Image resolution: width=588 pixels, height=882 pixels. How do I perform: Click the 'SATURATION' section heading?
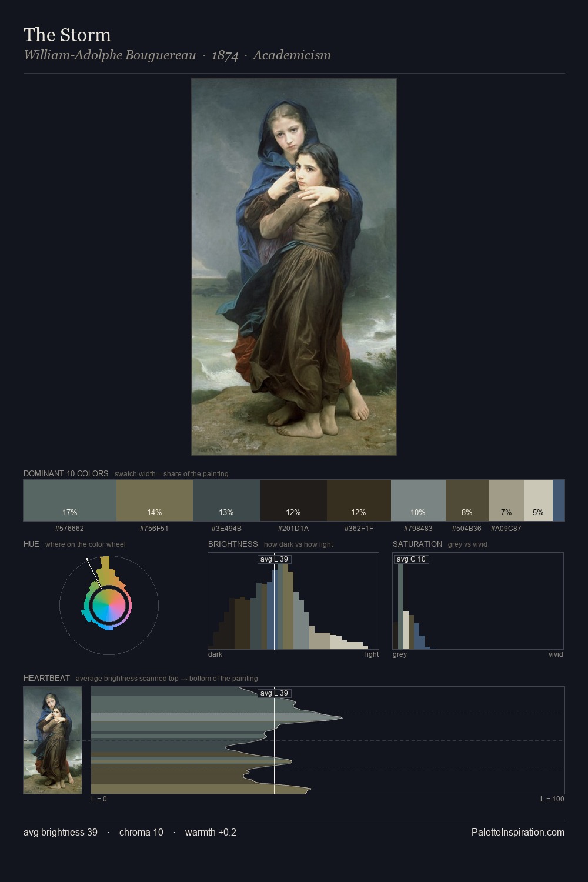[417, 544]
